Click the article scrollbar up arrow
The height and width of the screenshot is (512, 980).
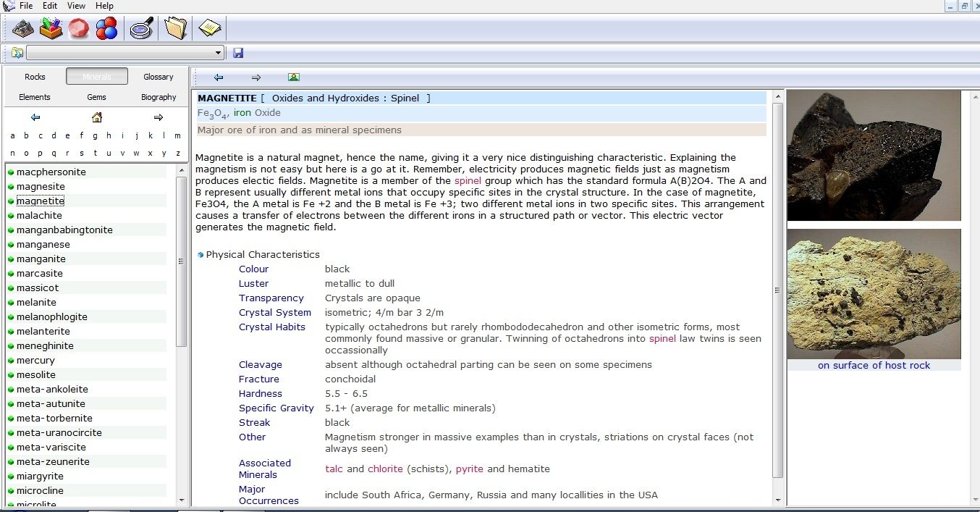[x=778, y=96]
